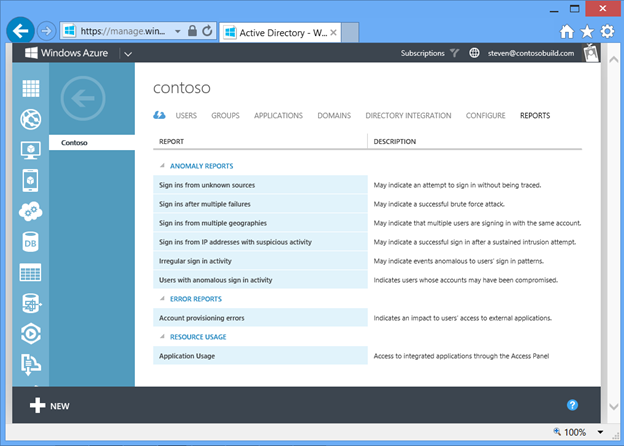Viewport: 624px width, 446px height.
Task: Click the scrollbar down arrow
Action: click(613, 407)
